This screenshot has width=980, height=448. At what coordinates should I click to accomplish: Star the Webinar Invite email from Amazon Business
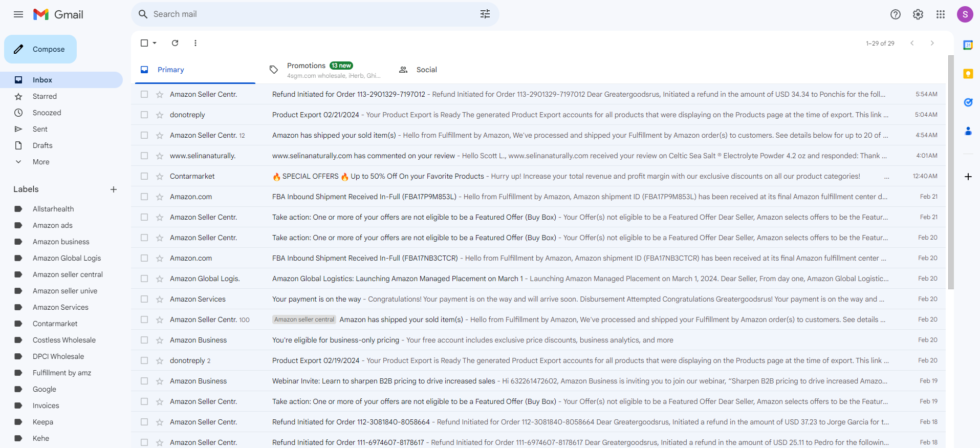pyautogui.click(x=160, y=381)
